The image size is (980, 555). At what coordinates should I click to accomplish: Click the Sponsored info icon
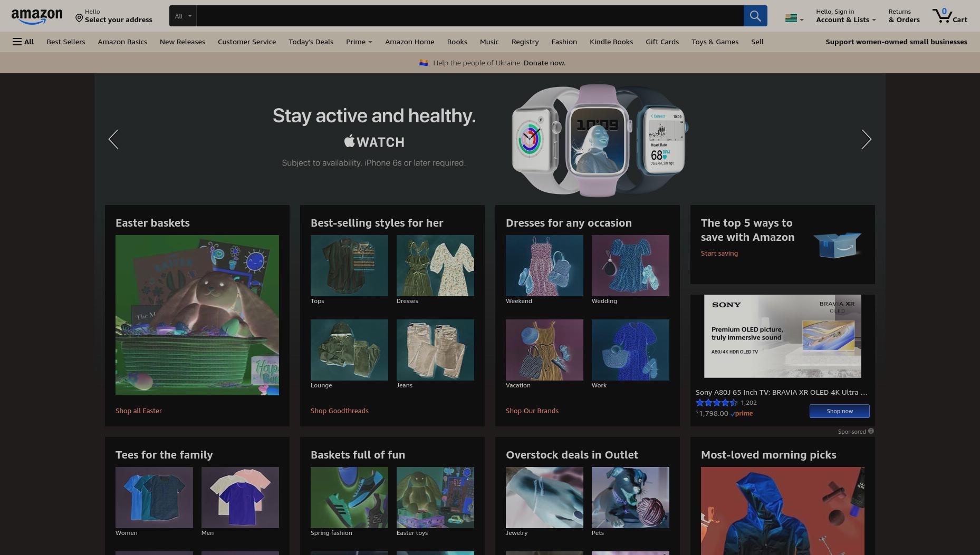871,431
